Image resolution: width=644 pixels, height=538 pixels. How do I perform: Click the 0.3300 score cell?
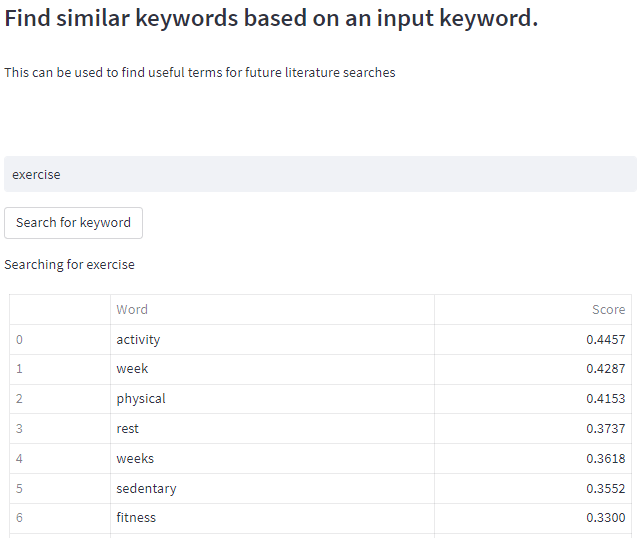[532, 518]
